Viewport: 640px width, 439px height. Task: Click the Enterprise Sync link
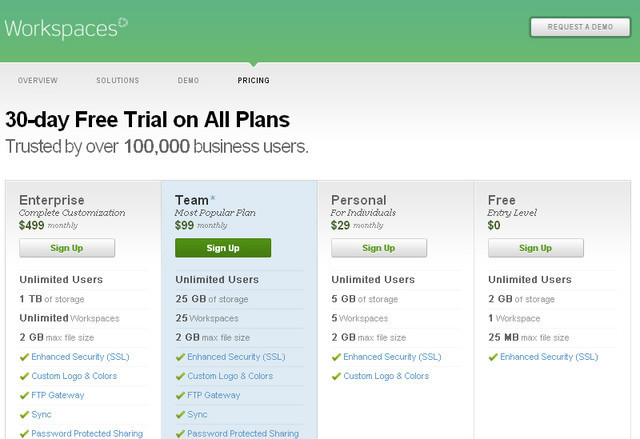(41, 414)
